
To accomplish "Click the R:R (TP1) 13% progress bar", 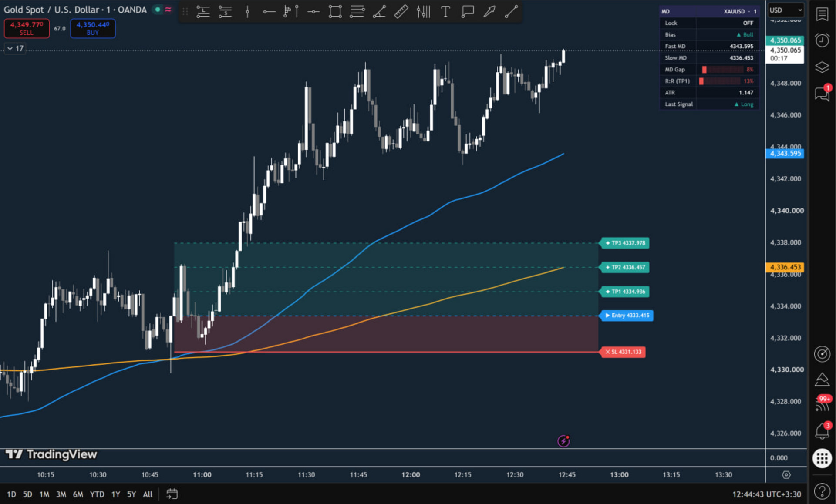I will (x=720, y=81).
